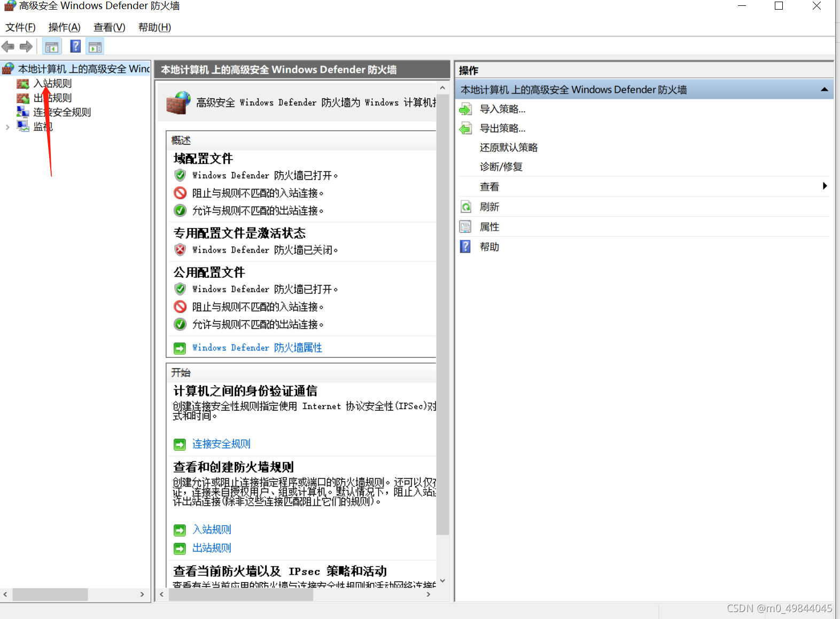Click the 监视 monitor tree icon
This screenshot has height=619, width=840.
22,127
